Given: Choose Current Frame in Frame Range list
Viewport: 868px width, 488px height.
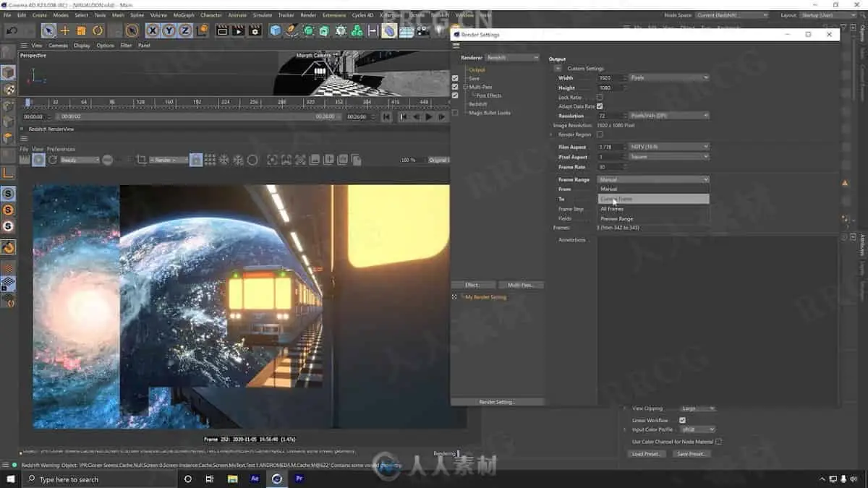Looking at the screenshot, I should (653, 199).
